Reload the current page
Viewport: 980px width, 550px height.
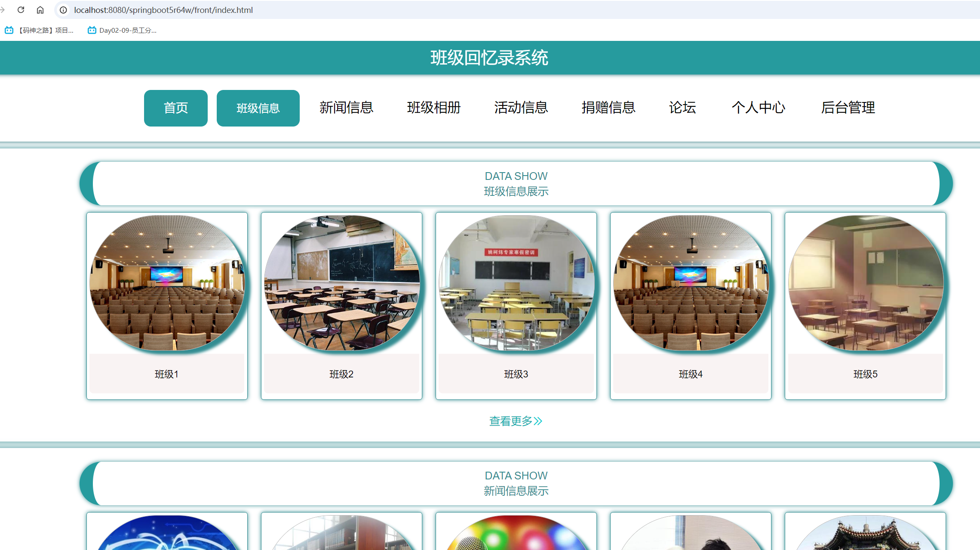21,9
